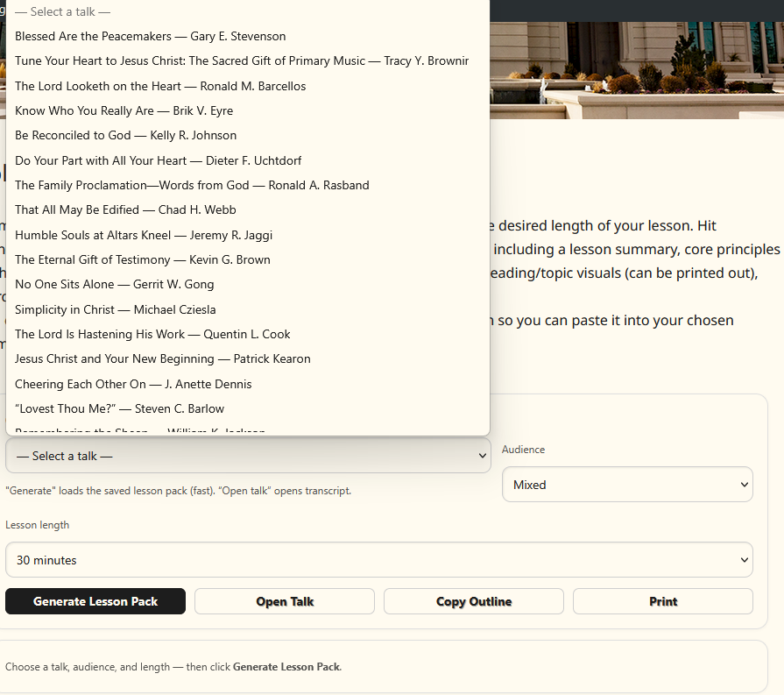
Task: Select "Do Your Part with All Your Heart"
Action: (x=158, y=160)
